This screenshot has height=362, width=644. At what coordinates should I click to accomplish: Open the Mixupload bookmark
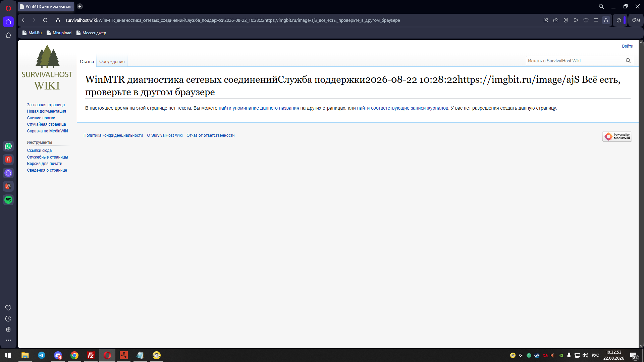pos(59,33)
